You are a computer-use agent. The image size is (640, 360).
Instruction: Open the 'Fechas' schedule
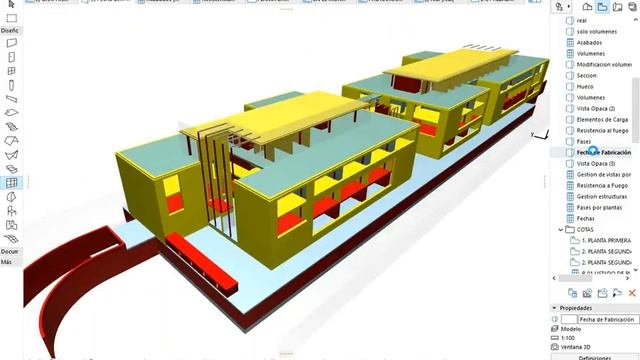pyautogui.click(x=585, y=218)
